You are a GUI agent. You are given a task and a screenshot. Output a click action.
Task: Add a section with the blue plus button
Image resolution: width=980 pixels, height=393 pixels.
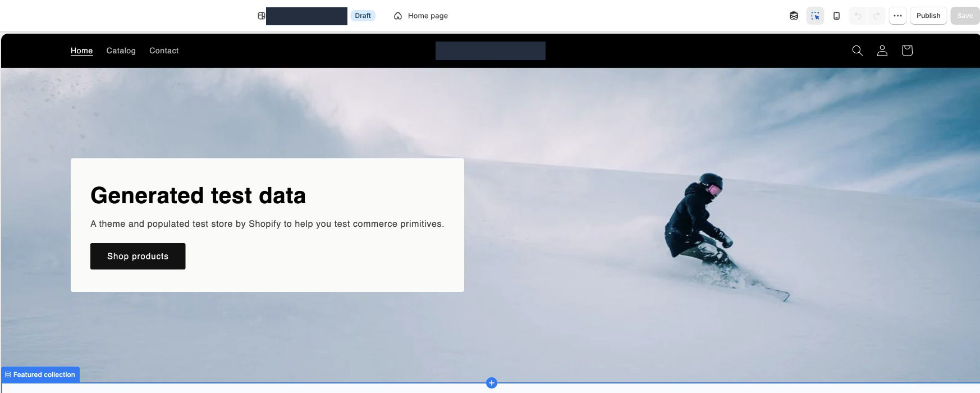point(492,383)
